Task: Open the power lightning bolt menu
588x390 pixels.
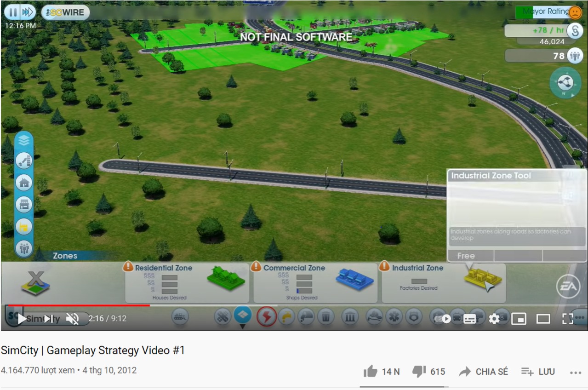Action: (x=266, y=317)
